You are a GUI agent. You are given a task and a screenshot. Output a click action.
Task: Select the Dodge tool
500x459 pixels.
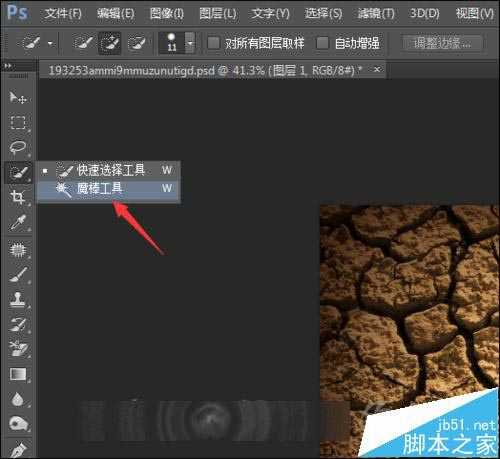pos(18,424)
